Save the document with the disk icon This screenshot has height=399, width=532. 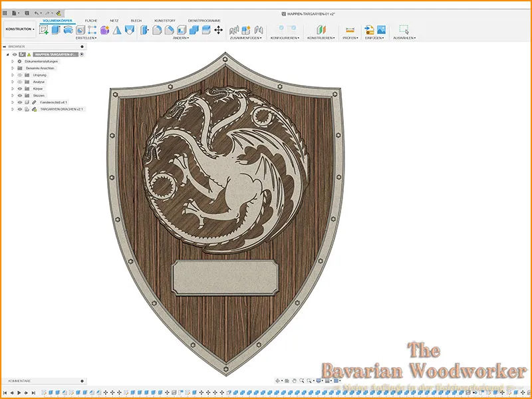(27, 13)
